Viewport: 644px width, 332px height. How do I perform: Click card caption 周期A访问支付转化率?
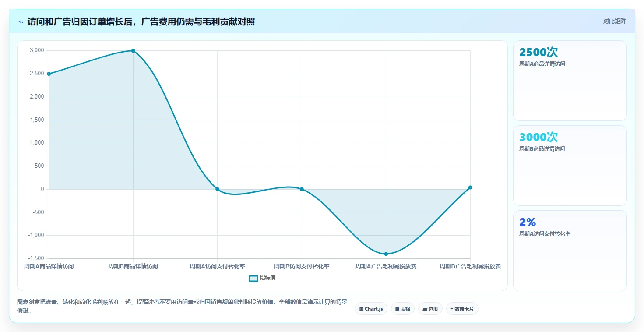545,234
